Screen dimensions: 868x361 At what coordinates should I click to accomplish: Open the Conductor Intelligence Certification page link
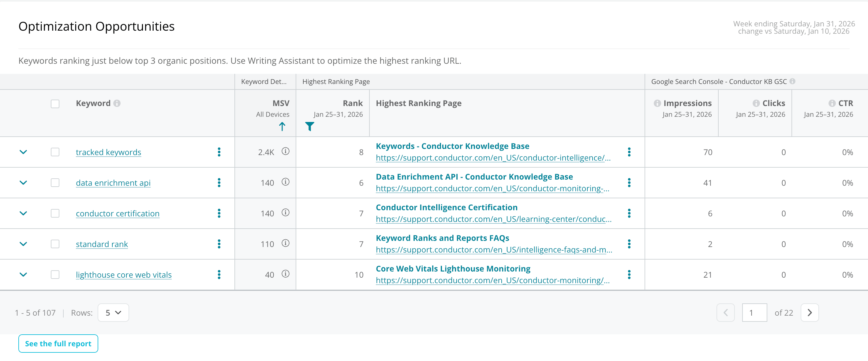point(447,207)
